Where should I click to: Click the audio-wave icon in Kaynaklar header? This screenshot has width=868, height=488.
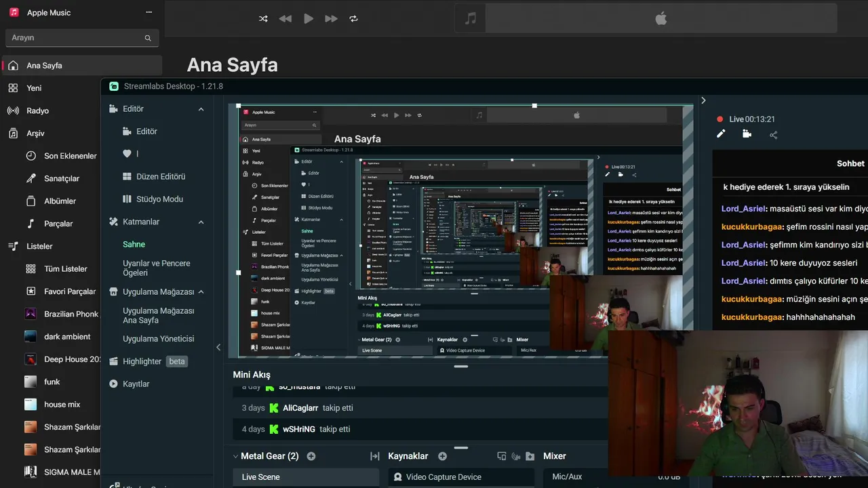pos(516,456)
